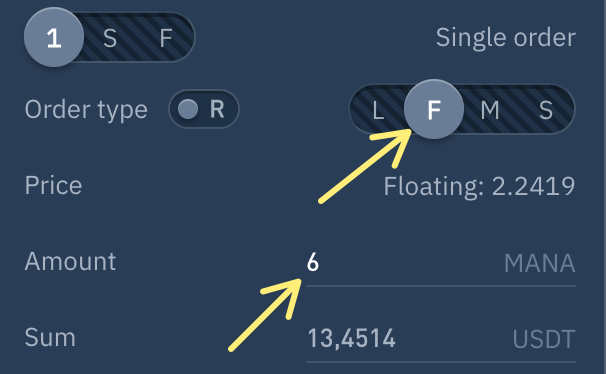Click the "Sum" label
Screen dimensions: 606x374
click(x=50, y=338)
